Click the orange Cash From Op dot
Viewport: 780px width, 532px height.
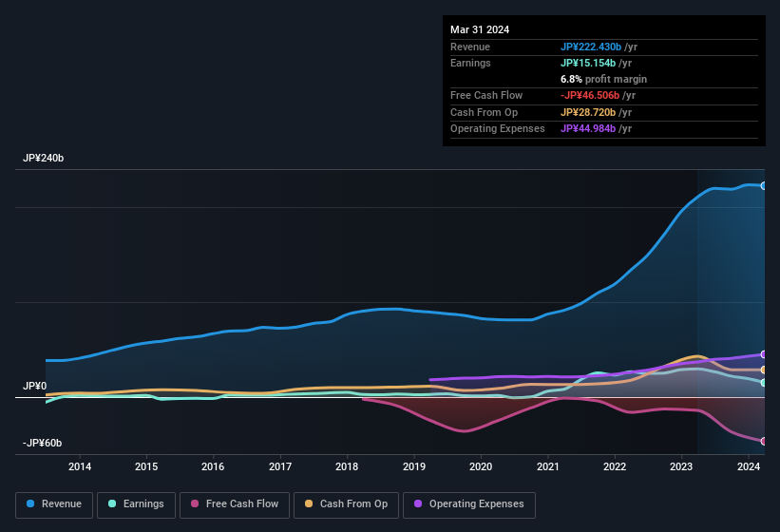coord(310,504)
